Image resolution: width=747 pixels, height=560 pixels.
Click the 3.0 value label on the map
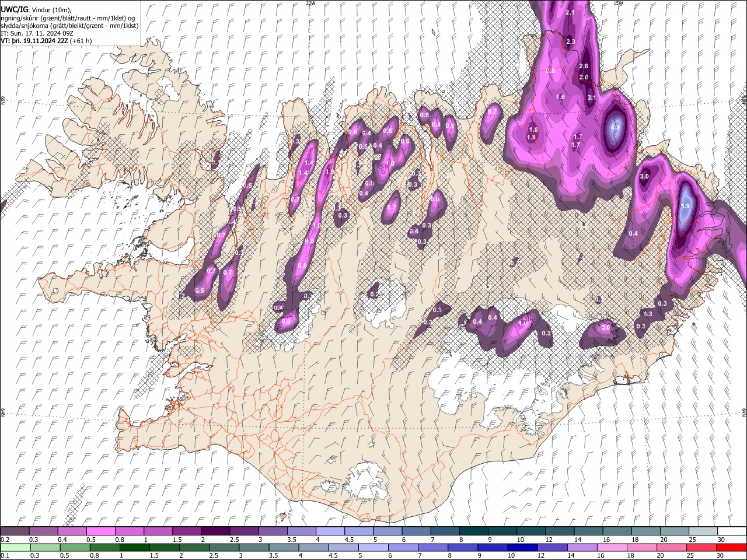tap(644, 176)
